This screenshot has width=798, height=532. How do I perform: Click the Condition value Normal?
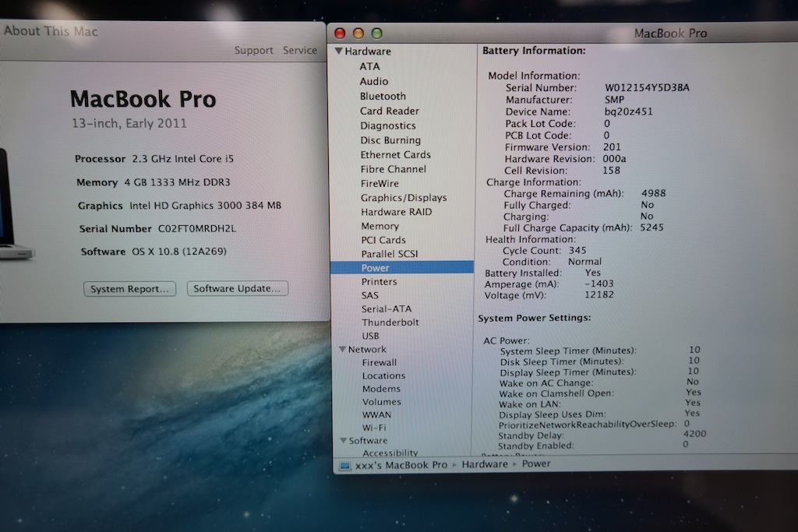click(584, 262)
